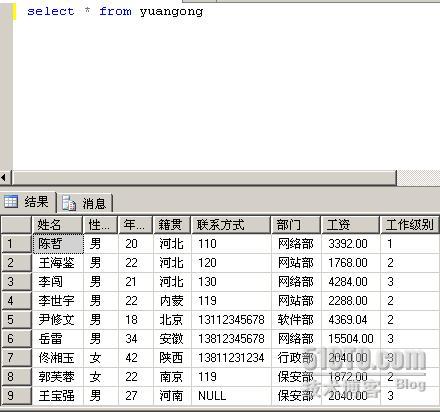Click the salary cell 15504.00

[x=351, y=339]
